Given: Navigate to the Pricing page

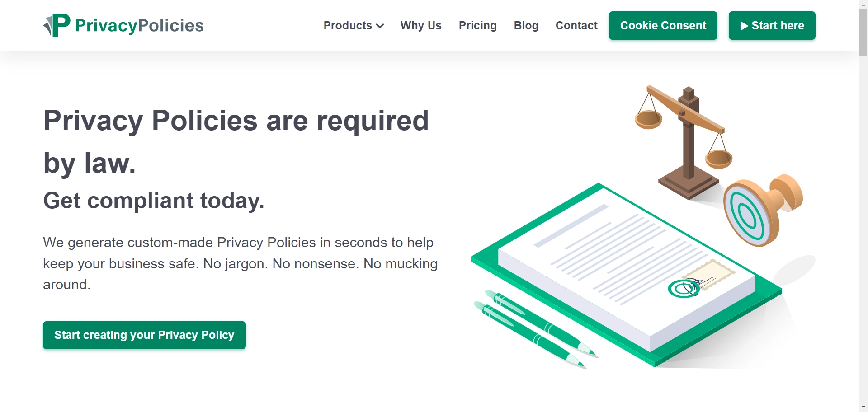Looking at the screenshot, I should [x=477, y=26].
